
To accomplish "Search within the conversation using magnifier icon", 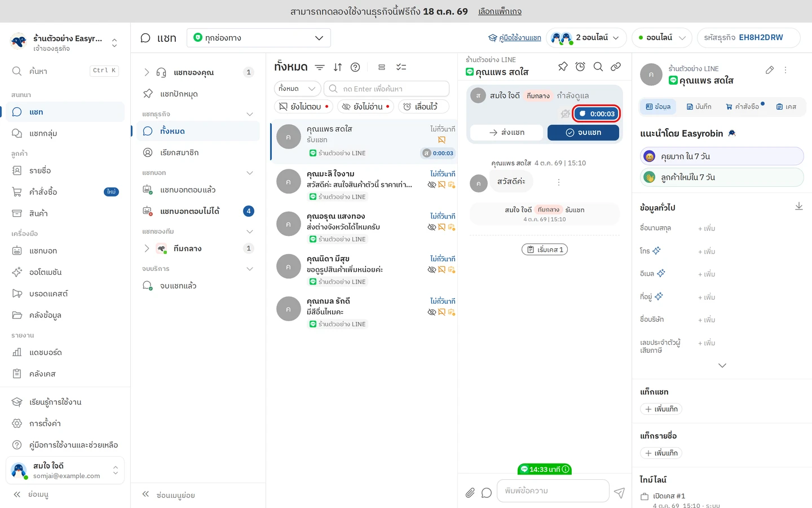I will click(x=598, y=67).
